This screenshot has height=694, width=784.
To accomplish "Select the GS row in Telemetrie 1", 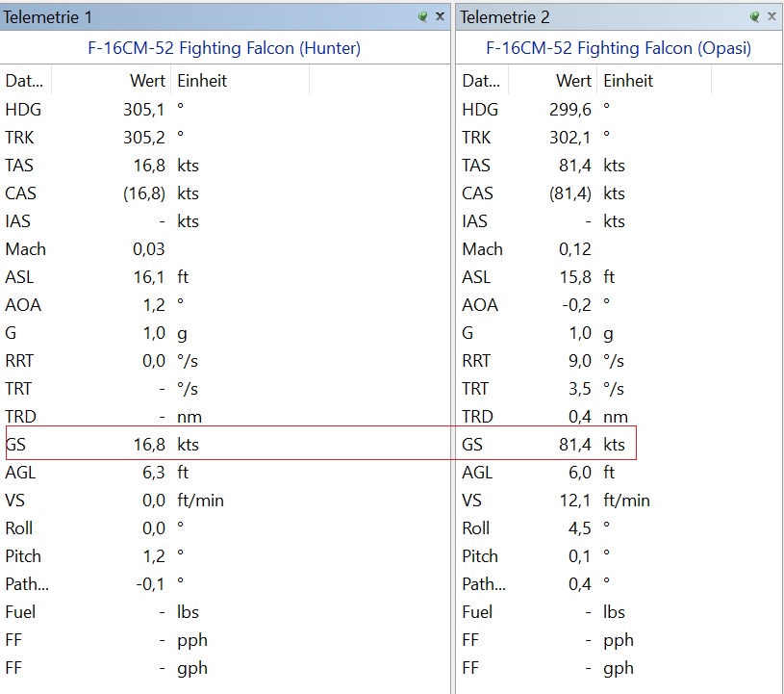I will click(x=225, y=445).
